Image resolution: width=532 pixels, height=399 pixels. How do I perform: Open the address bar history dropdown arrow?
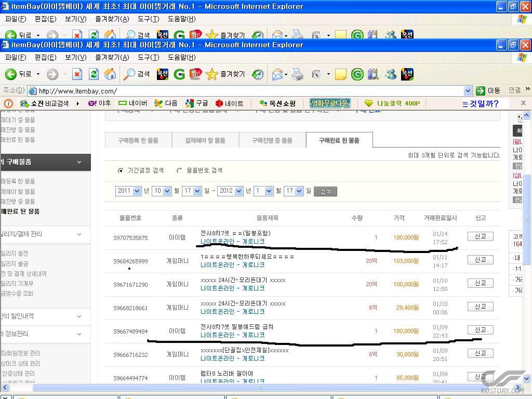[468, 90]
